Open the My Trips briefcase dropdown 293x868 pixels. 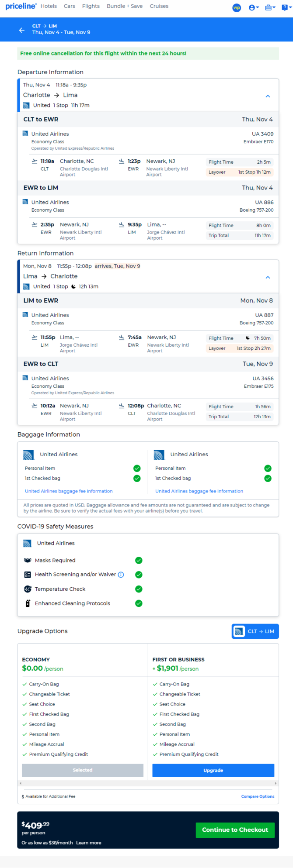point(270,7)
